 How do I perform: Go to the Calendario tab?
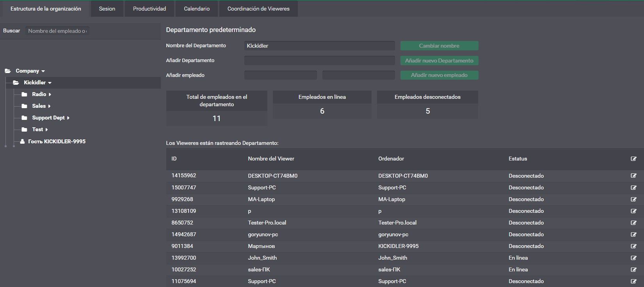tap(197, 9)
